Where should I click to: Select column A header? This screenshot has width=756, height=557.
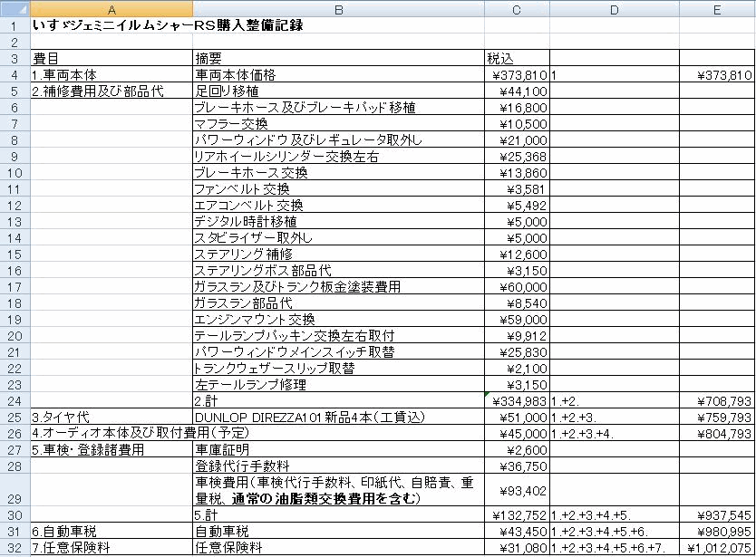pos(111,9)
